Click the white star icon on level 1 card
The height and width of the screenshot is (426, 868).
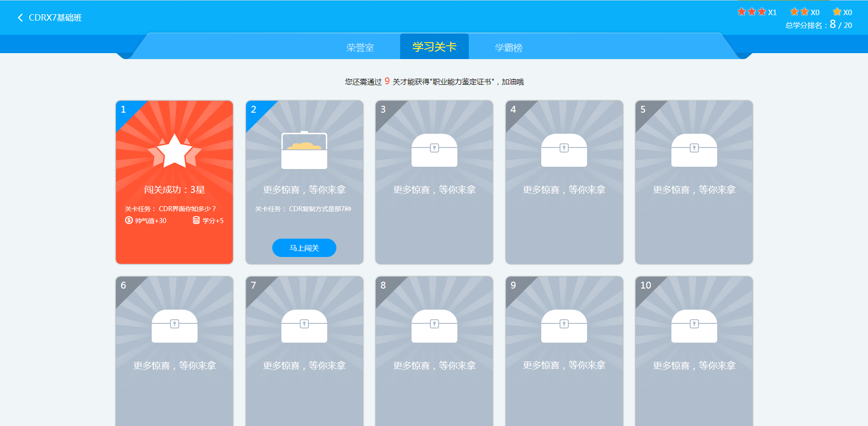(x=174, y=151)
